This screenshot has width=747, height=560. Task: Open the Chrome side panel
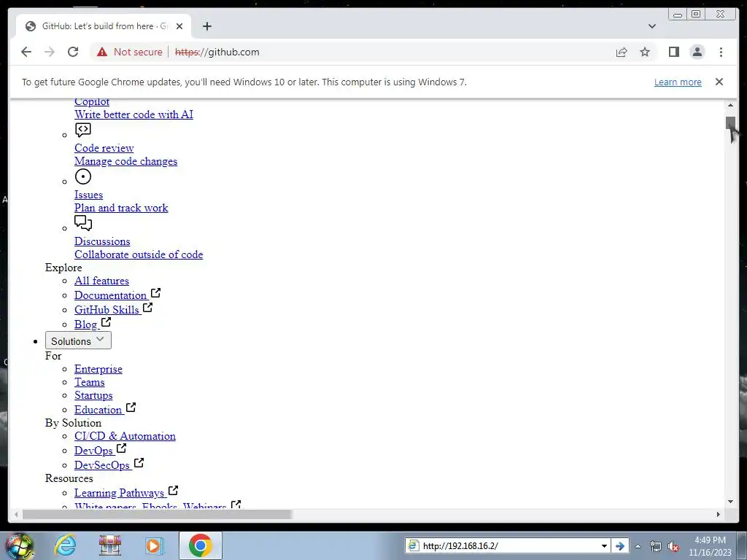[673, 52]
